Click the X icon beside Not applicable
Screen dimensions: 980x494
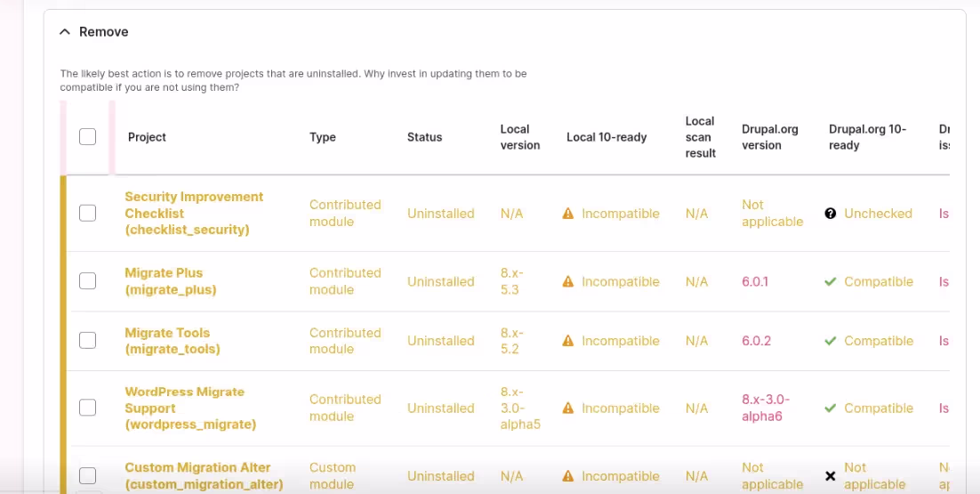point(830,476)
